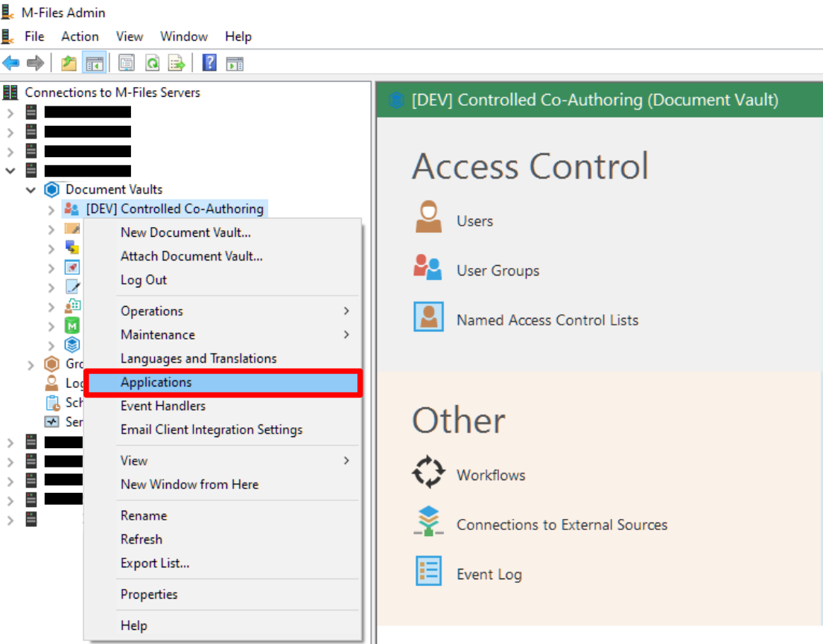This screenshot has width=823, height=644.
Task: Click the [DEV] Controlled Co-Authoring vault icon
Action: 72,209
